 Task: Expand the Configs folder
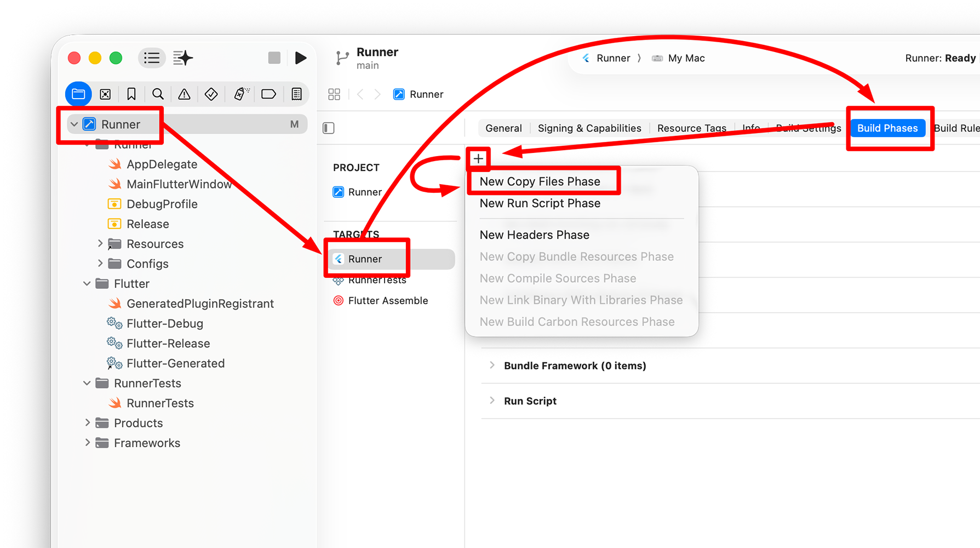point(100,264)
